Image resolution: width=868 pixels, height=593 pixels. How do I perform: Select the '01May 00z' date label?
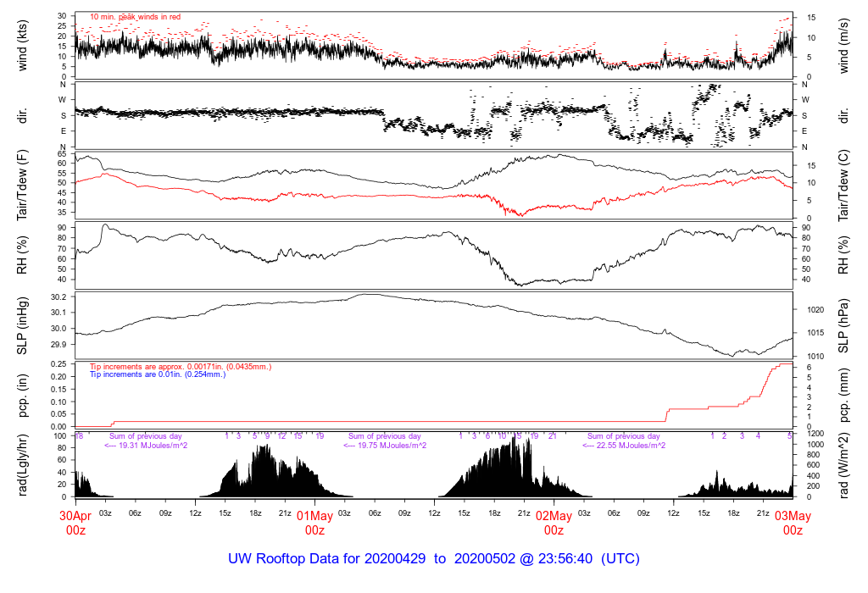[x=315, y=524]
